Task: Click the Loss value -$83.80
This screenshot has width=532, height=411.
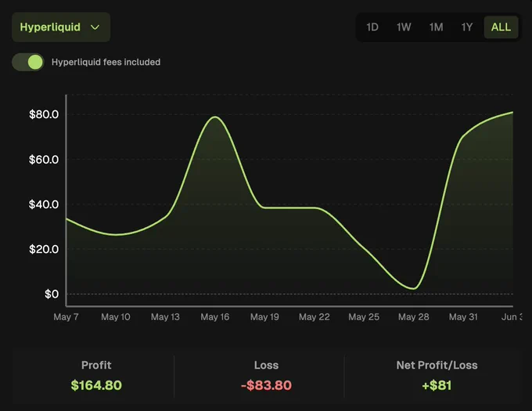Action: tap(266, 385)
